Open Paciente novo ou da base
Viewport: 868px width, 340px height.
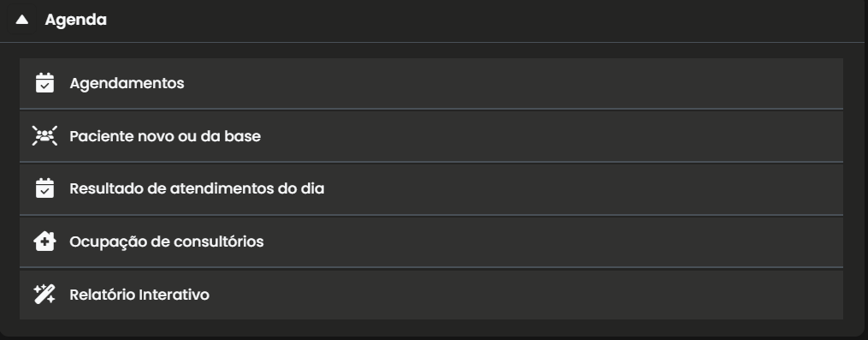431,136
